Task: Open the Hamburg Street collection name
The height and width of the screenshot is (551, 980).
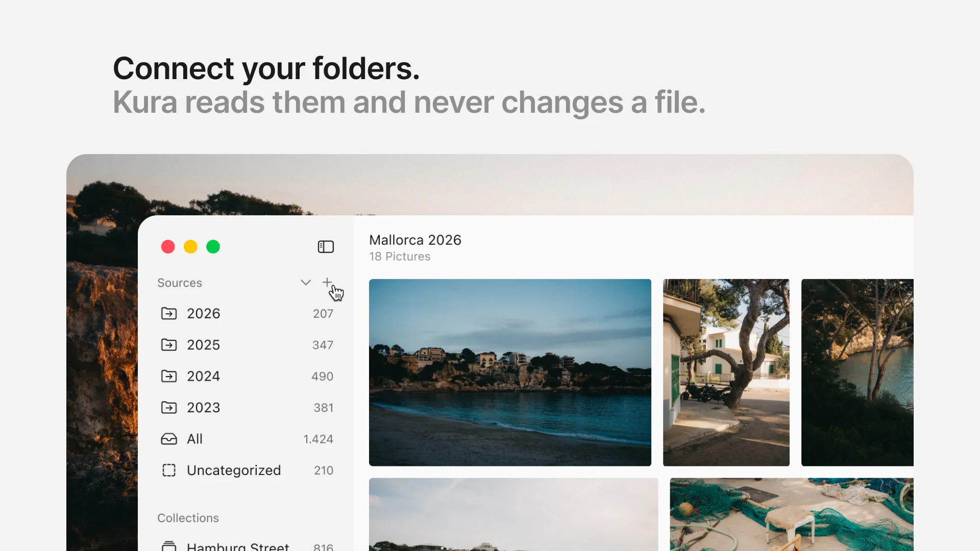Action: pos(238,546)
